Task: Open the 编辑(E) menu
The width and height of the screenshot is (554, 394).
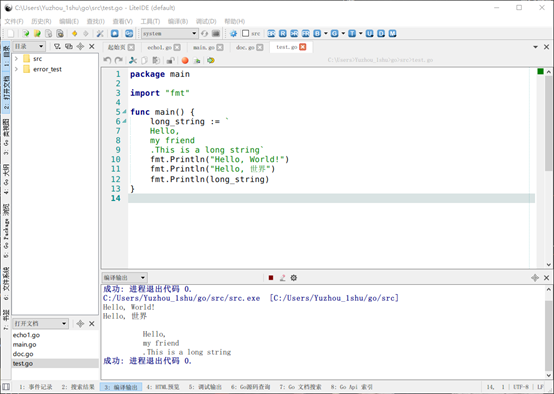Action: pyautogui.click(x=69, y=21)
